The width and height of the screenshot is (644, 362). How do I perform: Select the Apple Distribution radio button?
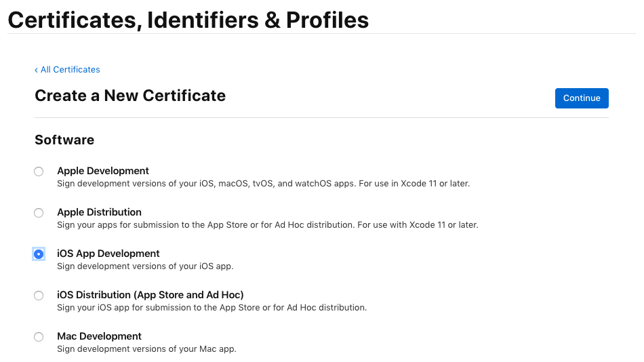(39, 213)
